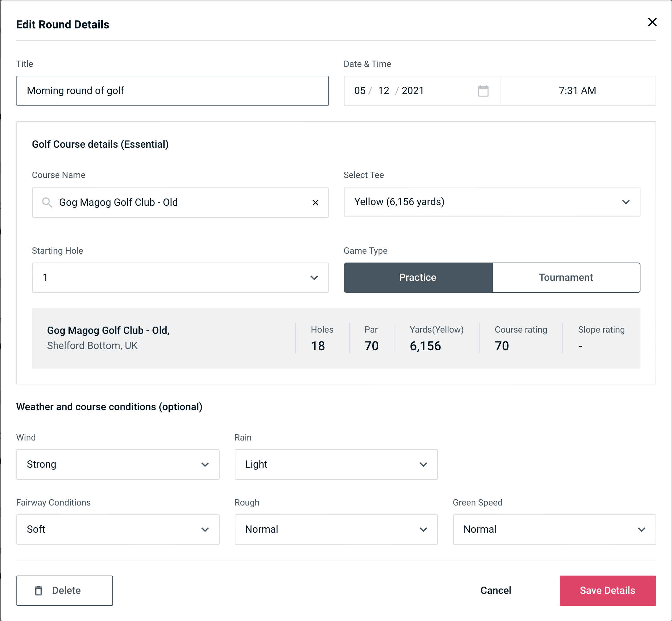The height and width of the screenshot is (621, 672).
Task: Click the dropdown chevron for Starting Hole
Action: click(x=314, y=278)
